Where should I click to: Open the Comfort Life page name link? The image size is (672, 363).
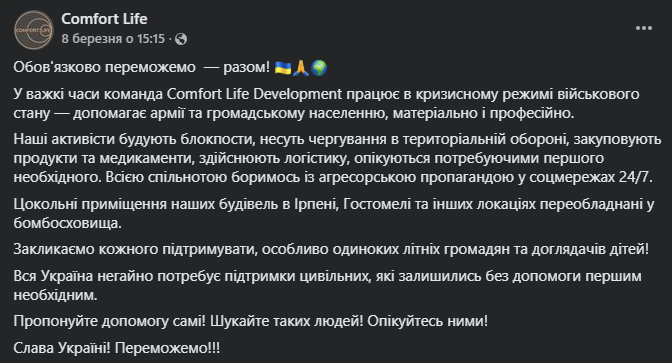(x=104, y=19)
